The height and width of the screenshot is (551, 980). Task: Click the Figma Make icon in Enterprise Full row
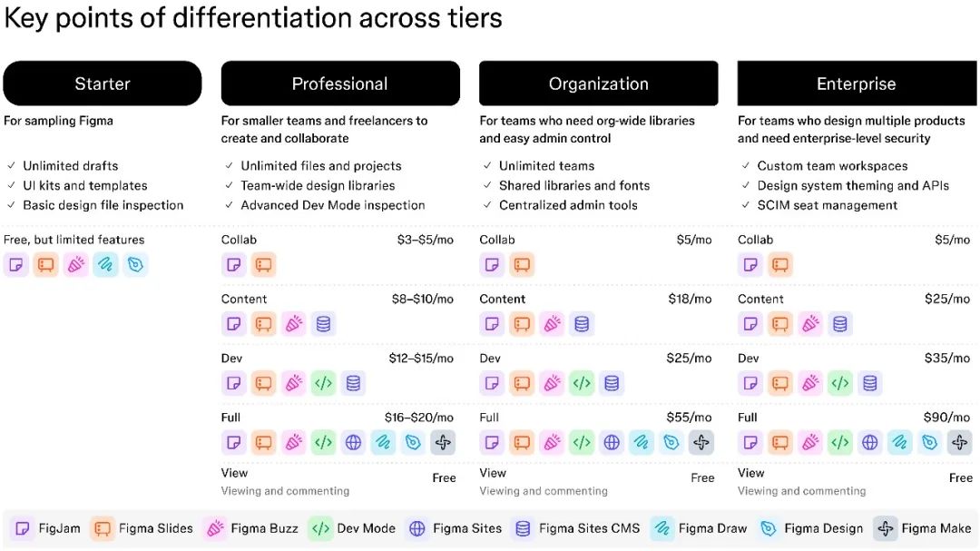pos(959,443)
